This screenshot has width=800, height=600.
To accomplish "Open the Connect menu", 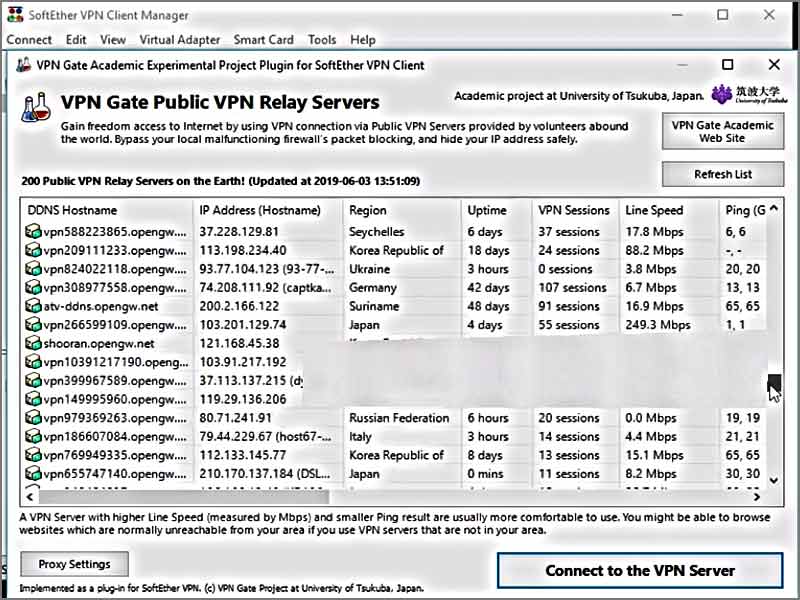I will click(x=29, y=40).
